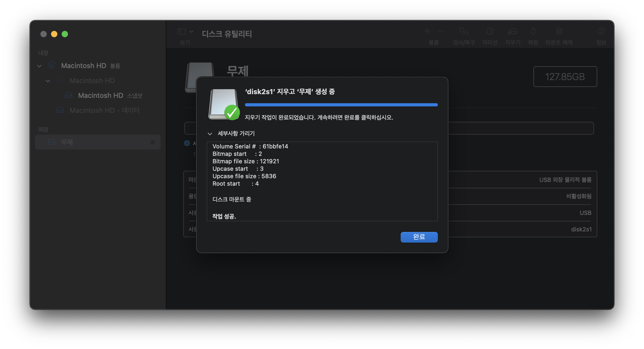
Task: Click the blue used space legend square
Action: (x=187, y=143)
